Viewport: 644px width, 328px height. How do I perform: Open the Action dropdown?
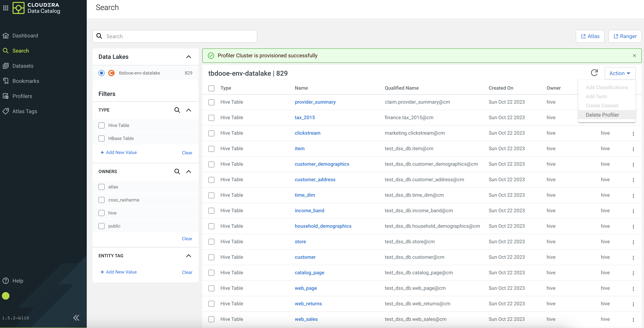(x=620, y=73)
